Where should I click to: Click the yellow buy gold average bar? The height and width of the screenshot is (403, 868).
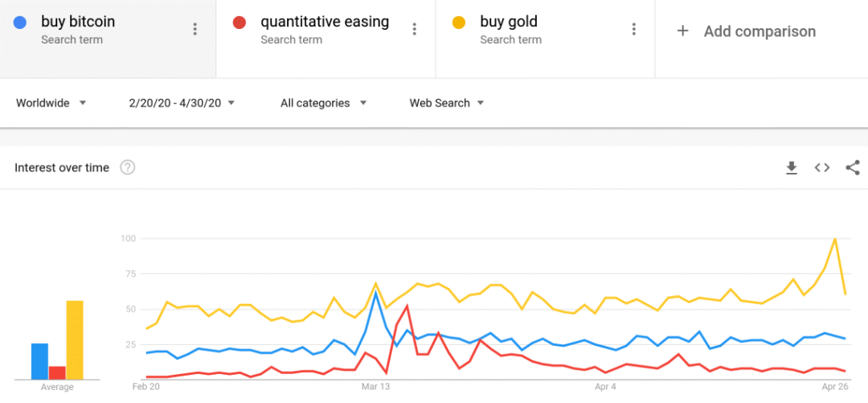click(75, 339)
